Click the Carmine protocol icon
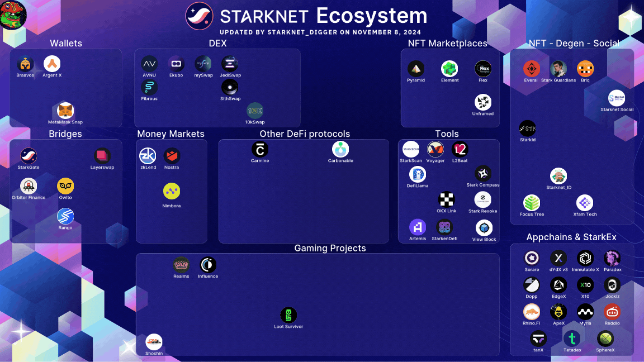 260,149
